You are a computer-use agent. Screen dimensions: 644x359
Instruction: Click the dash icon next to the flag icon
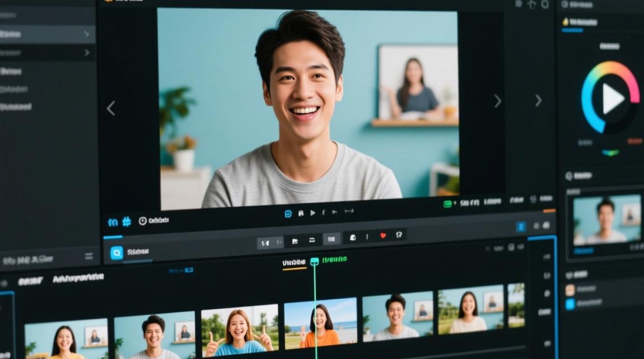pyautogui.click(x=312, y=240)
